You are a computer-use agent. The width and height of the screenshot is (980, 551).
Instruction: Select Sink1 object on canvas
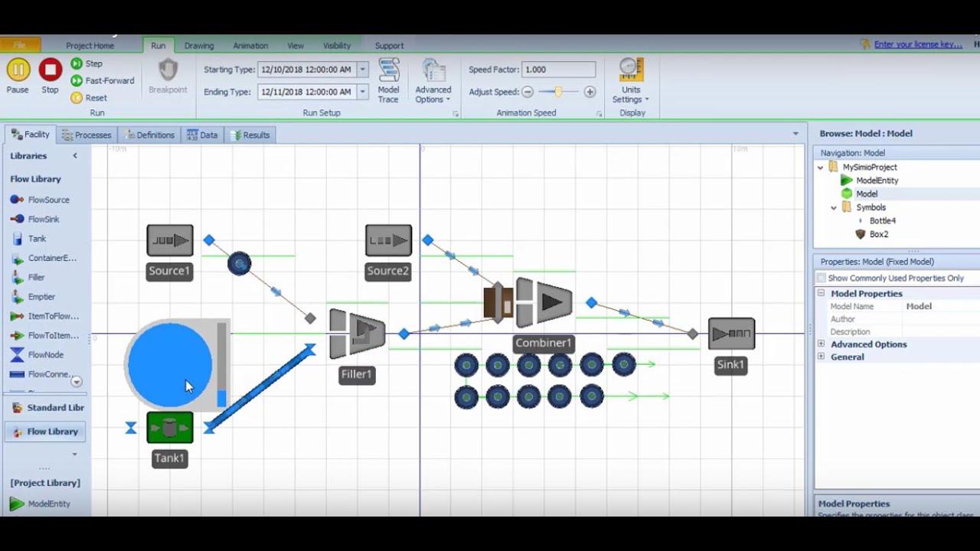(731, 334)
